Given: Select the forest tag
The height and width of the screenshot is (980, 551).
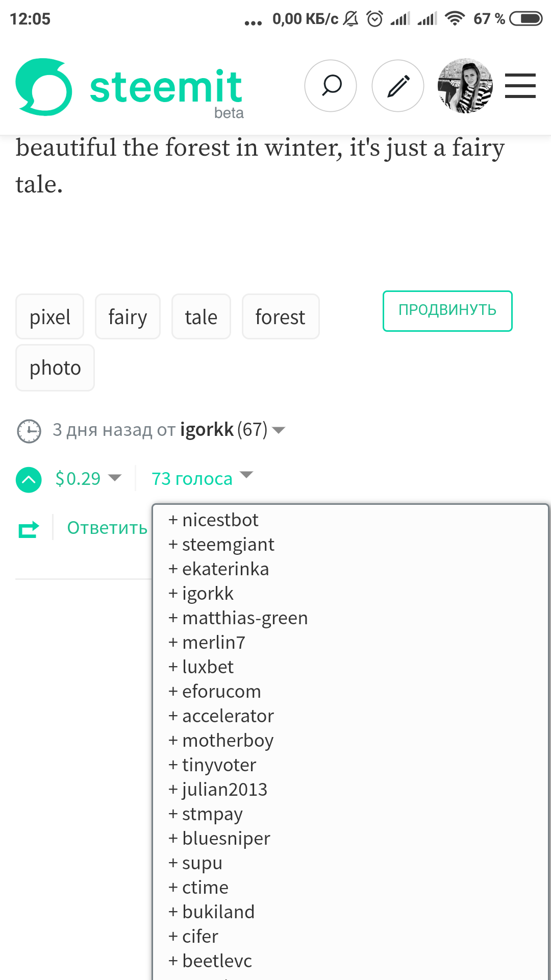Looking at the screenshot, I should [x=280, y=316].
